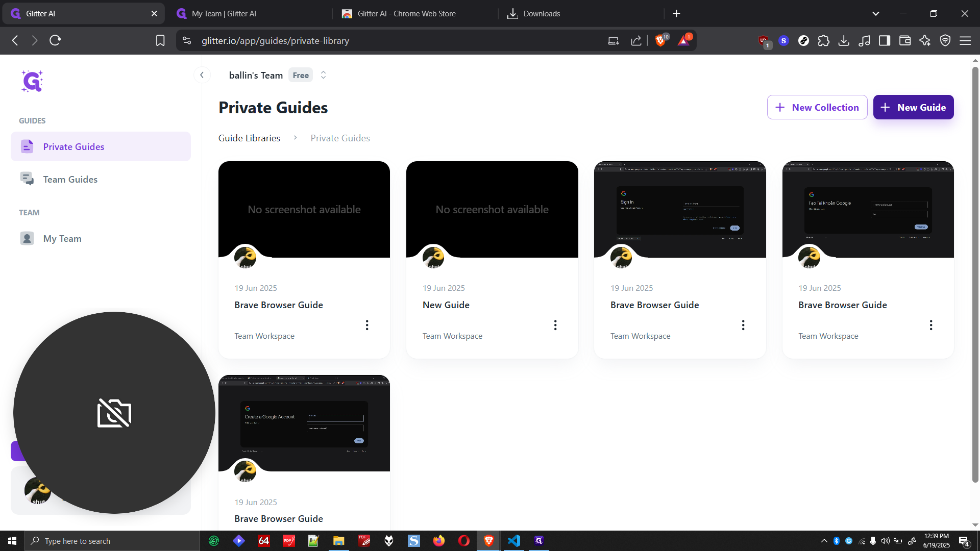Open Team Guides in the sidebar

click(101, 179)
